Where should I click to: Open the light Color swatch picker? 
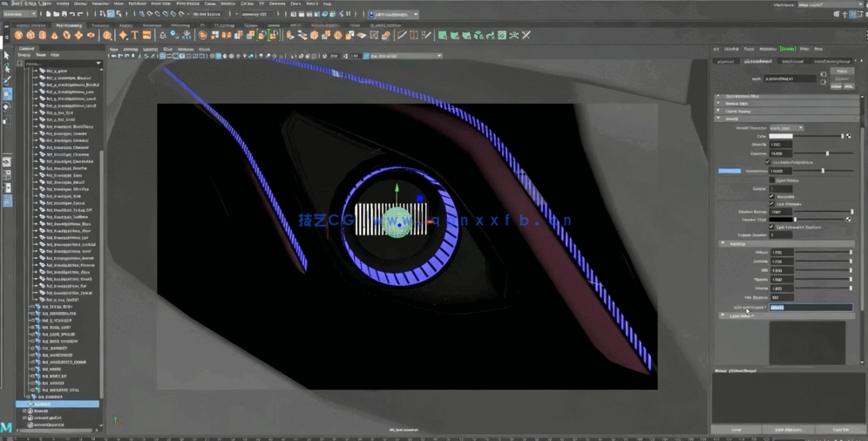[780, 136]
